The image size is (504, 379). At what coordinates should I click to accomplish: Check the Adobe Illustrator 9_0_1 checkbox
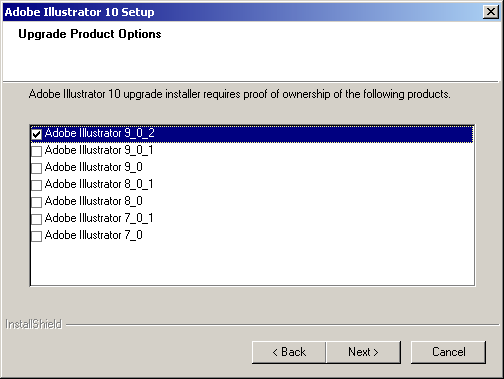point(36,151)
